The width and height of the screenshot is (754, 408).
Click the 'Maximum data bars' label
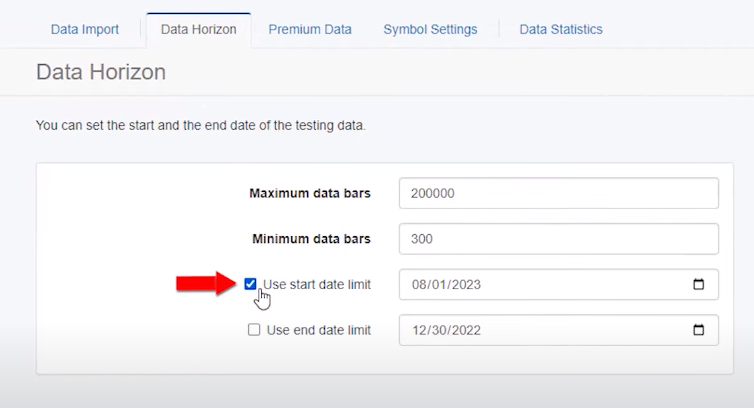[x=310, y=193]
